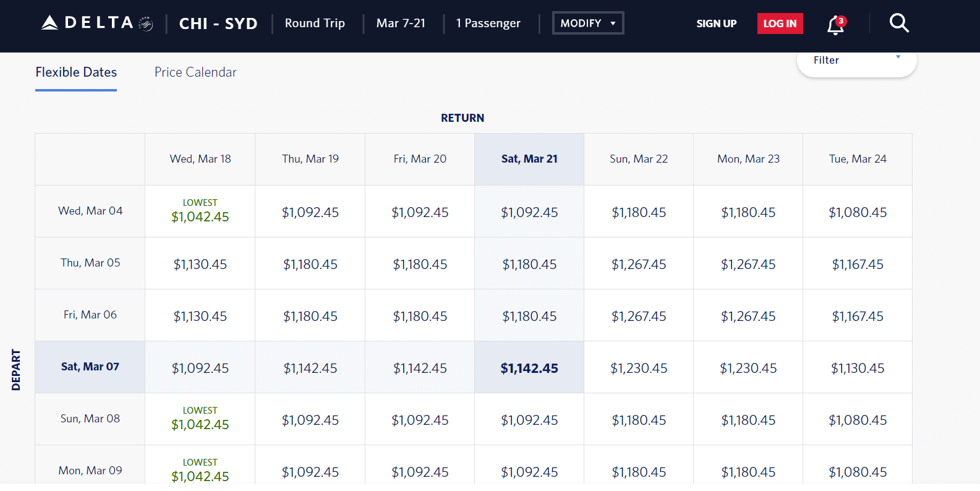Open the search magnifier icon
980x491 pixels.
pos(899,23)
